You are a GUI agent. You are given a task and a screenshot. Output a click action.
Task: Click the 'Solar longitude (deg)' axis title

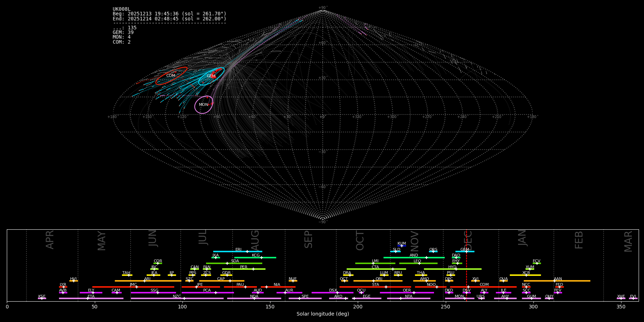(323, 314)
